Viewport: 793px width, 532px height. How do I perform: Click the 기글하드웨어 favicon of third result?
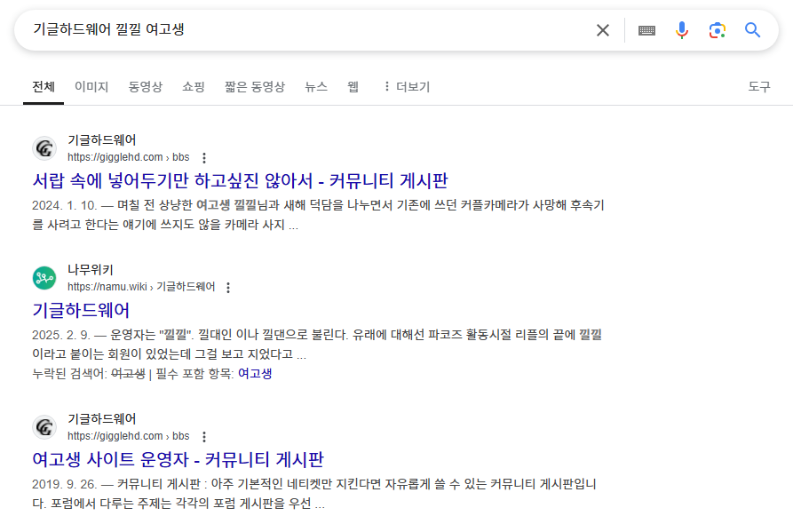click(44, 427)
